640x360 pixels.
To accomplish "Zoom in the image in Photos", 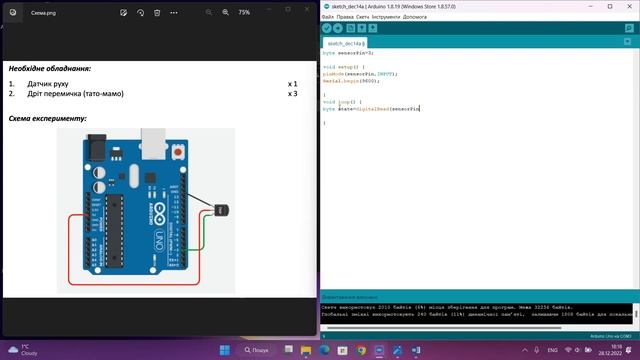I will [x=225, y=12].
